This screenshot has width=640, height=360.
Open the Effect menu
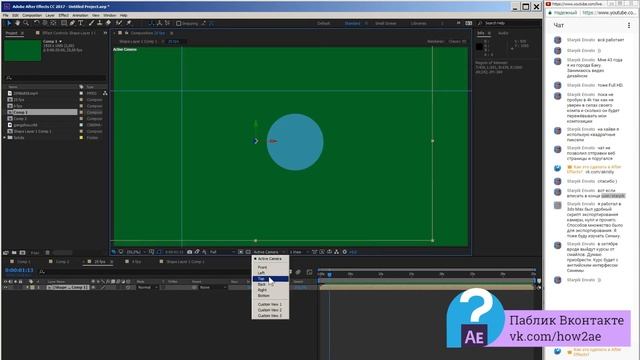[x=63, y=15]
